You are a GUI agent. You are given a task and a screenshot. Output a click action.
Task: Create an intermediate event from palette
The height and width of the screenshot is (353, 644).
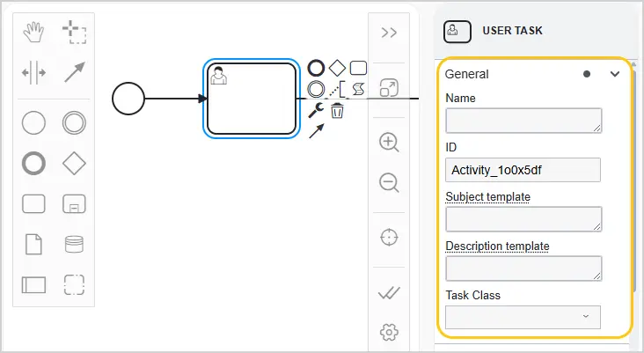tap(74, 122)
